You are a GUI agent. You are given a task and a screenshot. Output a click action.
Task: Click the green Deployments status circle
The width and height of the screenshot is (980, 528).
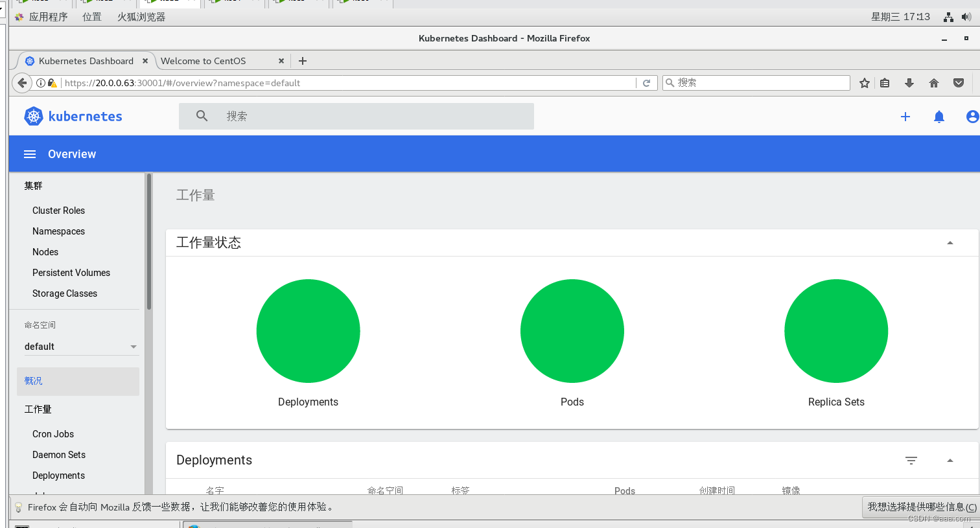308,331
